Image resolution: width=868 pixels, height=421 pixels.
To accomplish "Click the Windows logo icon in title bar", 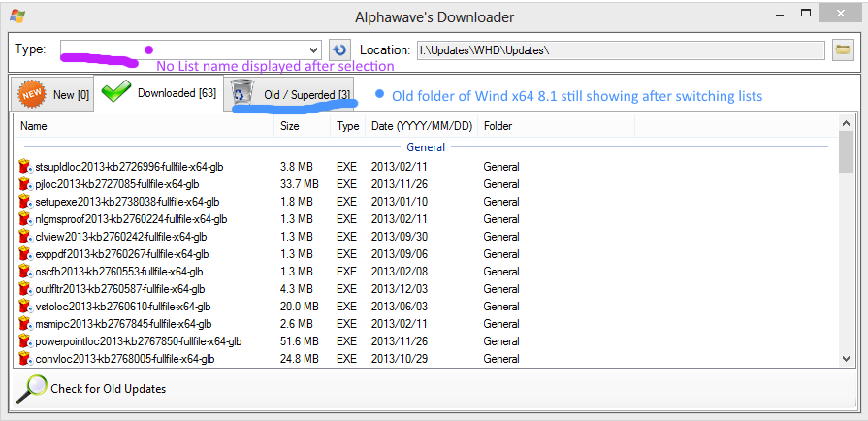I will (x=16, y=16).
